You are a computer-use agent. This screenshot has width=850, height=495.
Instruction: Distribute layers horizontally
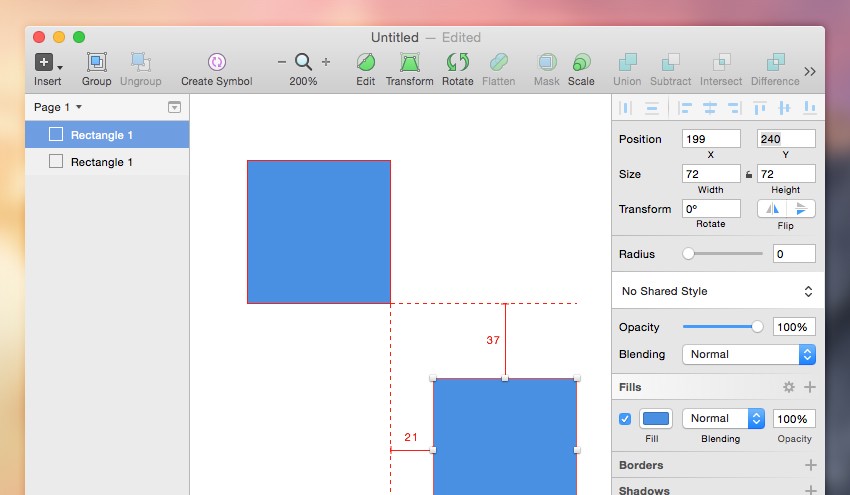click(626, 108)
